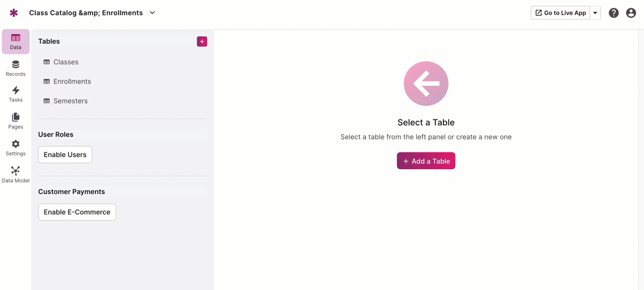Image resolution: width=644 pixels, height=290 pixels.
Task: Click Go to Live App button
Action: [560, 13]
